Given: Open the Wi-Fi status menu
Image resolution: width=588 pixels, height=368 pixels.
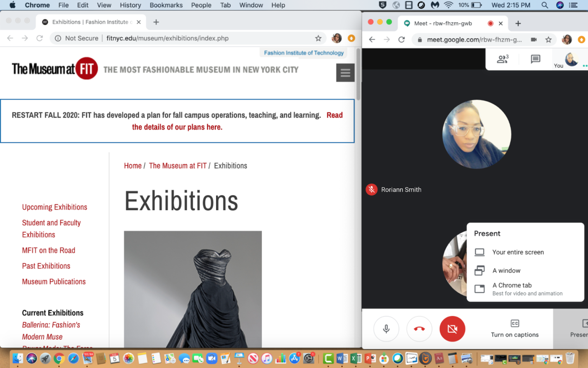Looking at the screenshot, I should (x=448, y=5).
